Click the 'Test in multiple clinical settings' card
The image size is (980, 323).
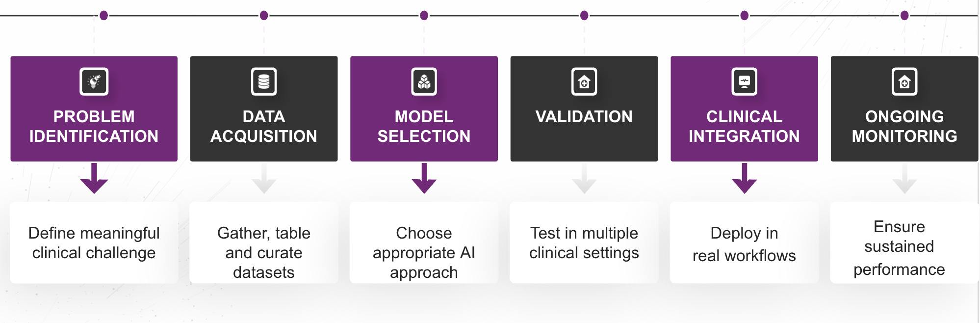tap(584, 242)
